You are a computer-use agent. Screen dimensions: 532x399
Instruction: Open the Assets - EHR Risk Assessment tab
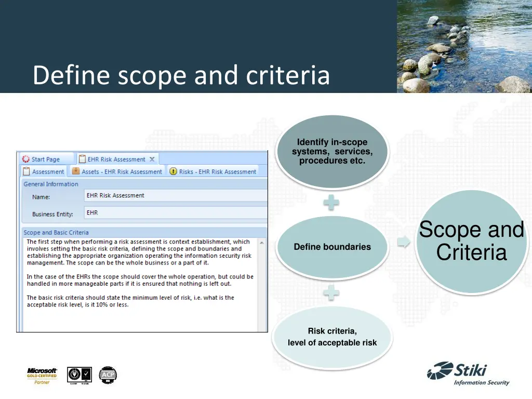point(121,171)
